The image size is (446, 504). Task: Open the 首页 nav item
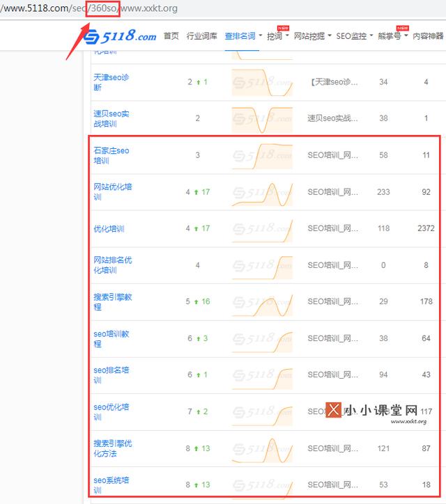(x=171, y=36)
